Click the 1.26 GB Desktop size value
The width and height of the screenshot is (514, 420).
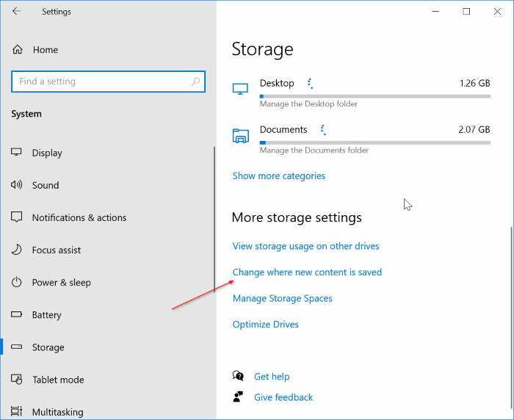pos(474,83)
